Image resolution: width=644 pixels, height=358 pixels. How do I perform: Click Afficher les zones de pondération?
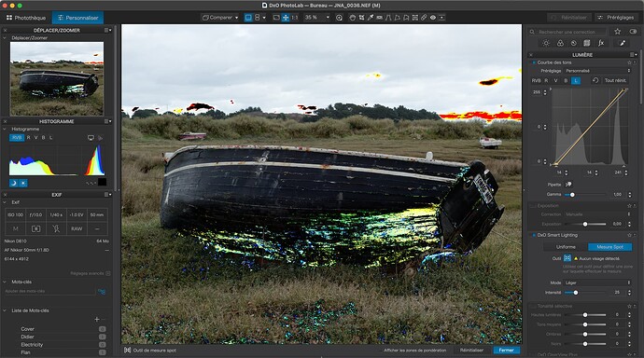[414, 351]
